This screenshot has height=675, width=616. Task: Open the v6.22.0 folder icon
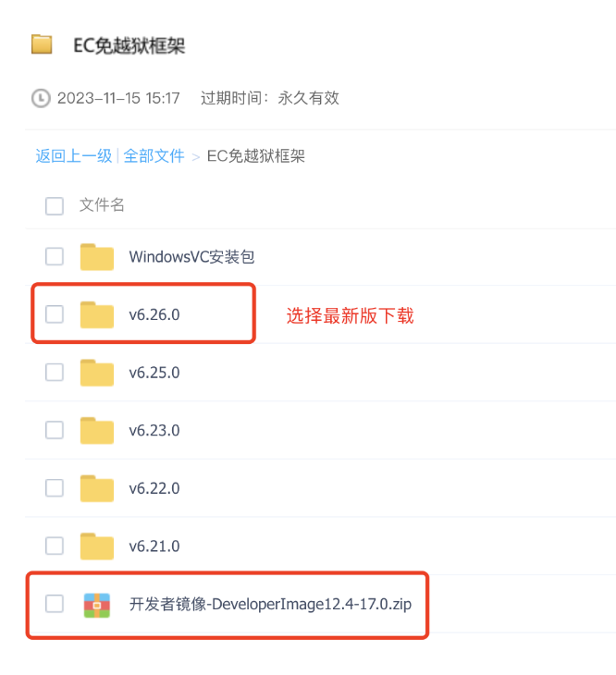click(x=97, y=488)
